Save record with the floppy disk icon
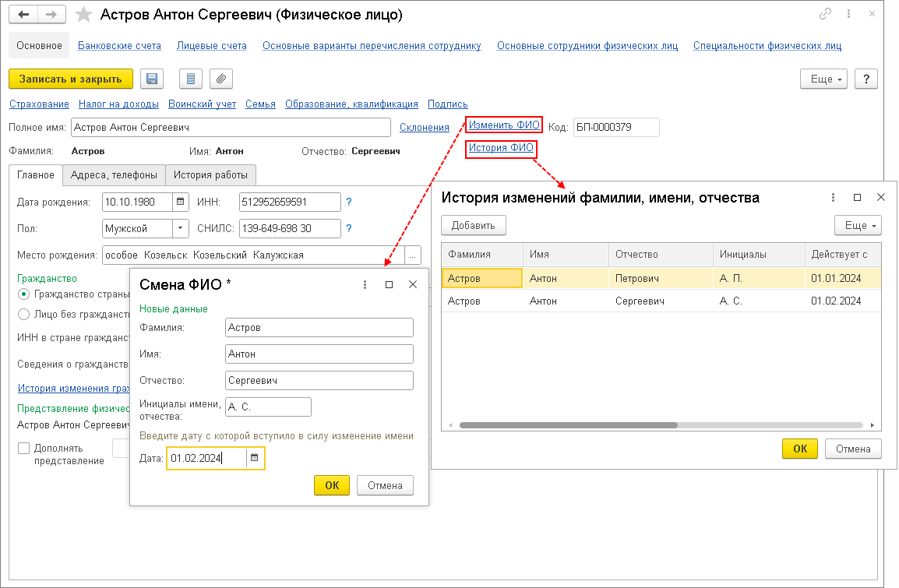Screen dimensions: 899x588 pos(152,79)
